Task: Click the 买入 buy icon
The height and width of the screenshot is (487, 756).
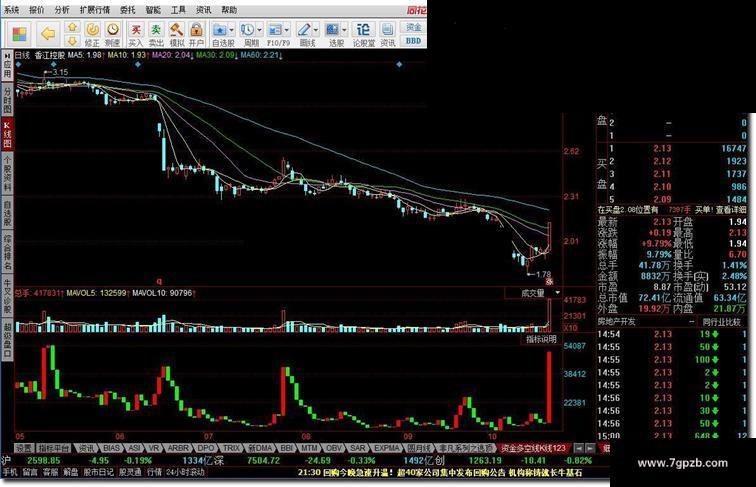Action: 136,34
